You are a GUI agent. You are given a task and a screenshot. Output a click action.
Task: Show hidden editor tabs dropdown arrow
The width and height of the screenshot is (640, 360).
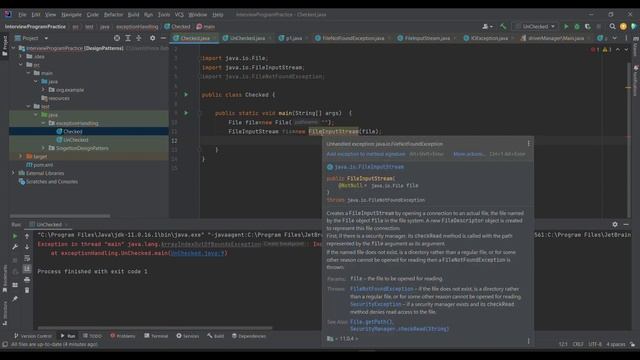coord(615,38)
